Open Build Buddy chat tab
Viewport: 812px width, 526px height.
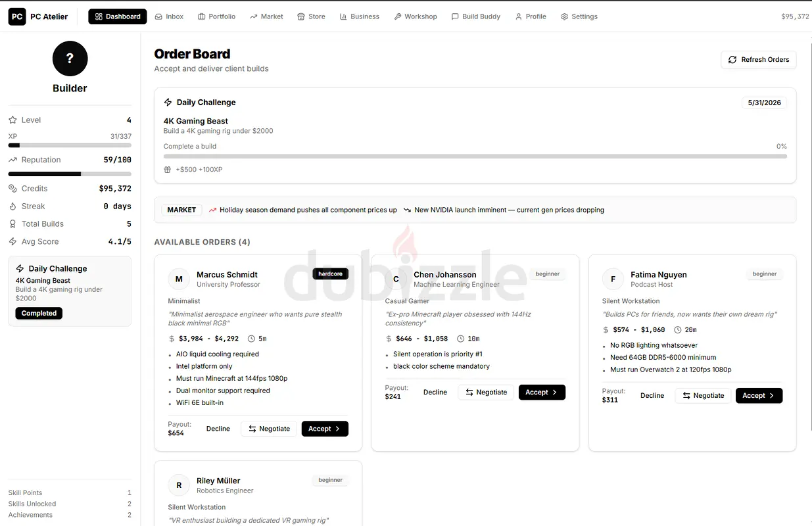[x=476, y=16]
